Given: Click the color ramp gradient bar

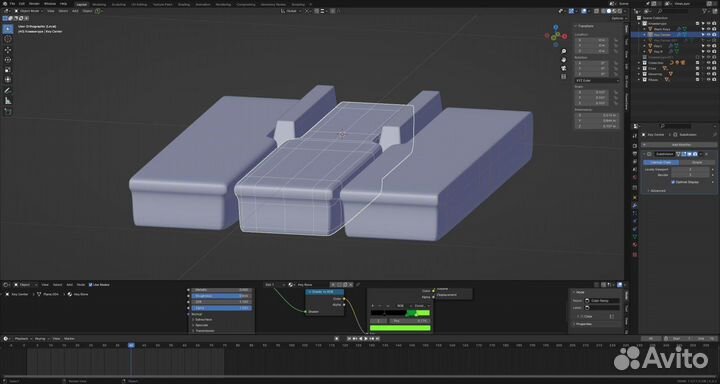Looking at the screenshot, I should coord(400,313).
